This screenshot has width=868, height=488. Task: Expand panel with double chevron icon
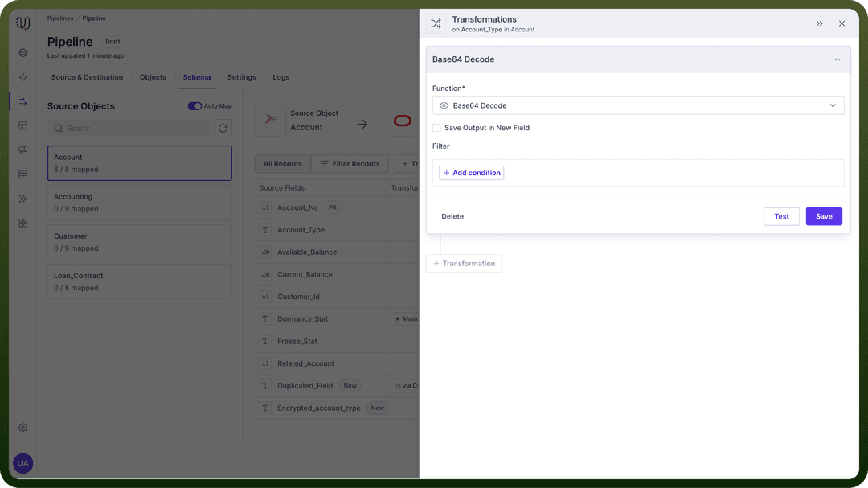(819, 23)
